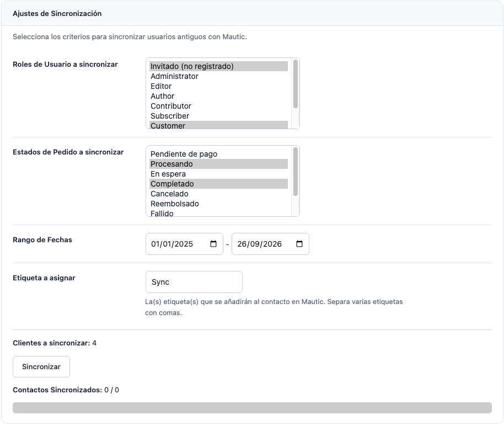Select the Fallido order status
This screenshot has height=426, width=504.
pyautogui.click(x=218, y=213)
